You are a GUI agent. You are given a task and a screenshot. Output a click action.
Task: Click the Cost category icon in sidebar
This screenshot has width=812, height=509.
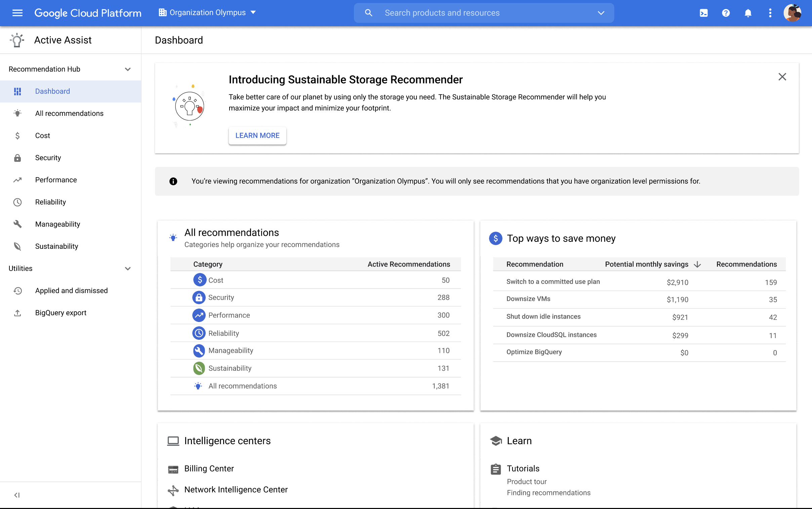[x=17, y=135]
